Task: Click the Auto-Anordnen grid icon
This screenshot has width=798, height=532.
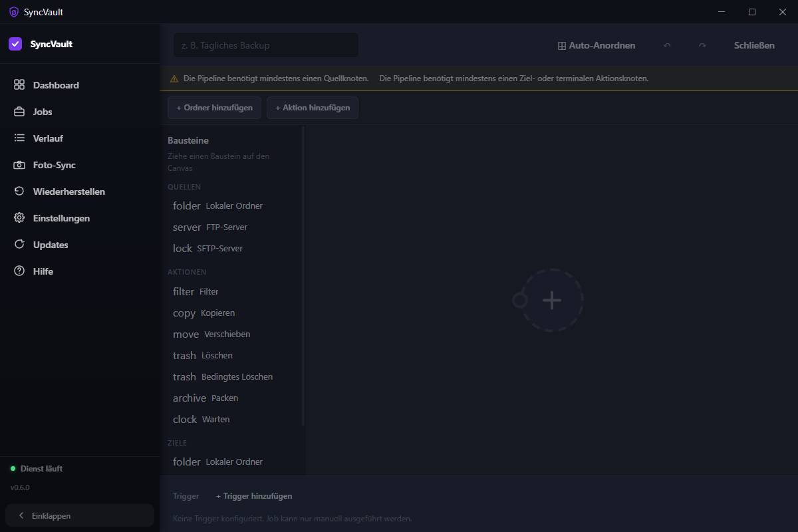Action: 562,46
